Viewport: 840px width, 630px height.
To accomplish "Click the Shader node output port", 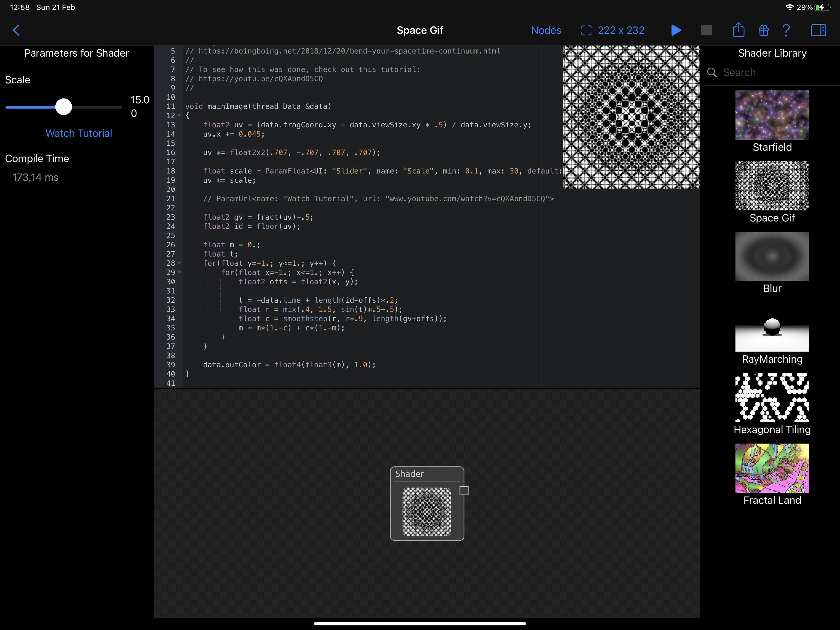I will pyautogui.click(x=464, y=491).
